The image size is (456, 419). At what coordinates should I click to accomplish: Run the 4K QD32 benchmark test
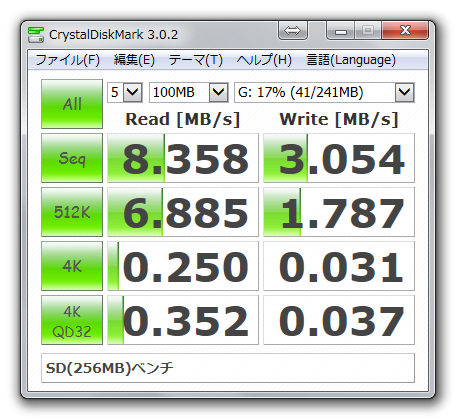[72, 320]
